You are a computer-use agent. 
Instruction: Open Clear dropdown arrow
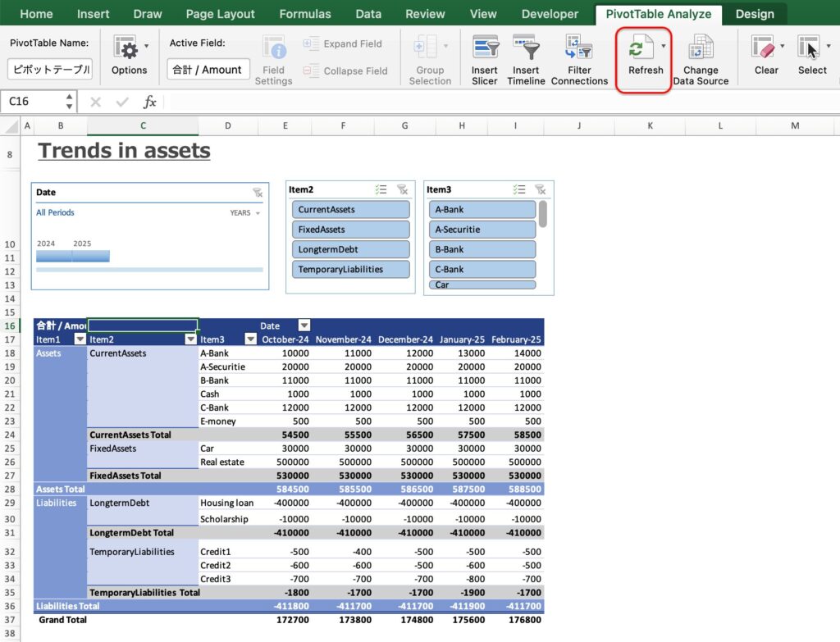pos(782,46)
